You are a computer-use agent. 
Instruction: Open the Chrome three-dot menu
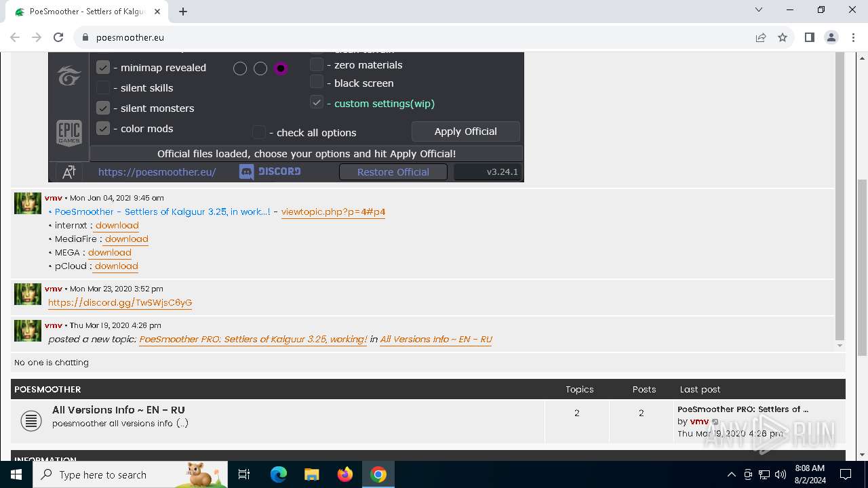(x=852, y=37)
